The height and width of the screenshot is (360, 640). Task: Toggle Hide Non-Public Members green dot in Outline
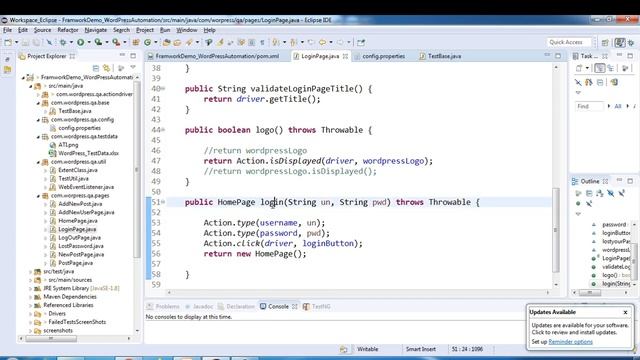(x=578, y=203)
